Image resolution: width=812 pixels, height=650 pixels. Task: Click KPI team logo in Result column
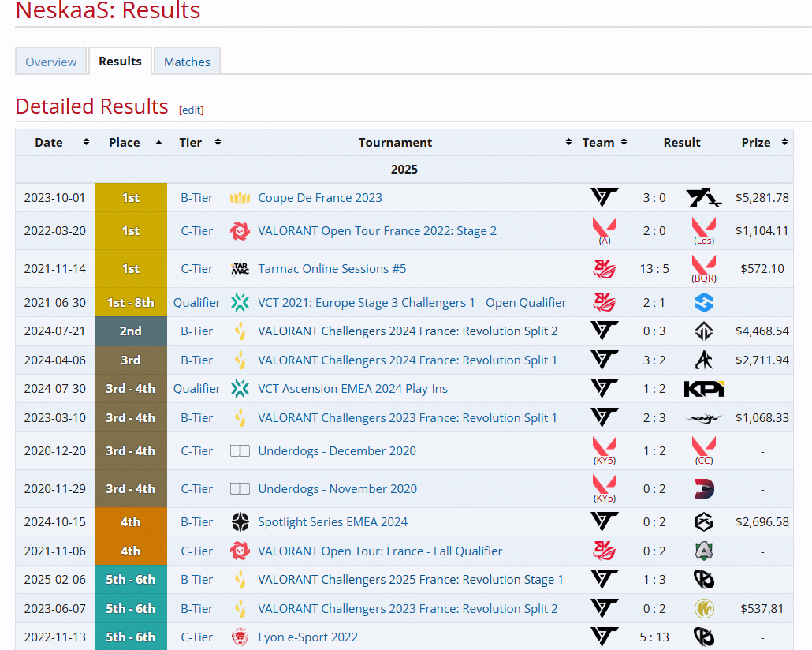(x=703, y=389)
